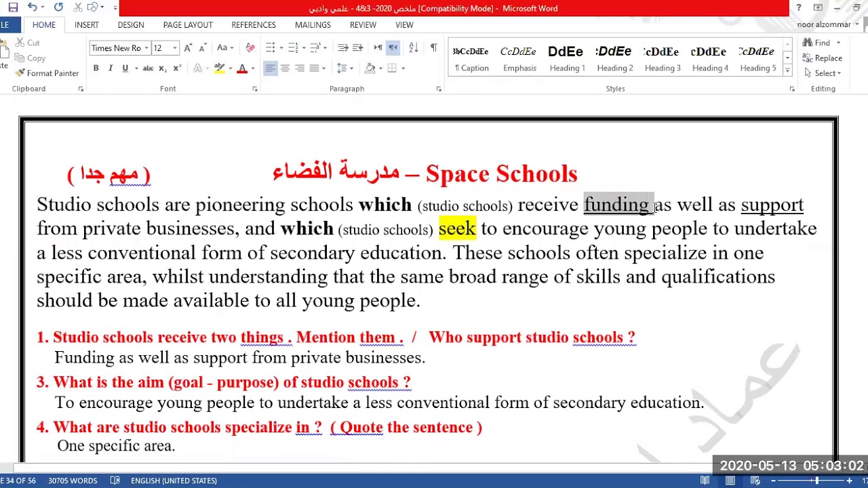Open the font size dropdown list
This screenshot has width=868, height=488.
pos(174,48)
